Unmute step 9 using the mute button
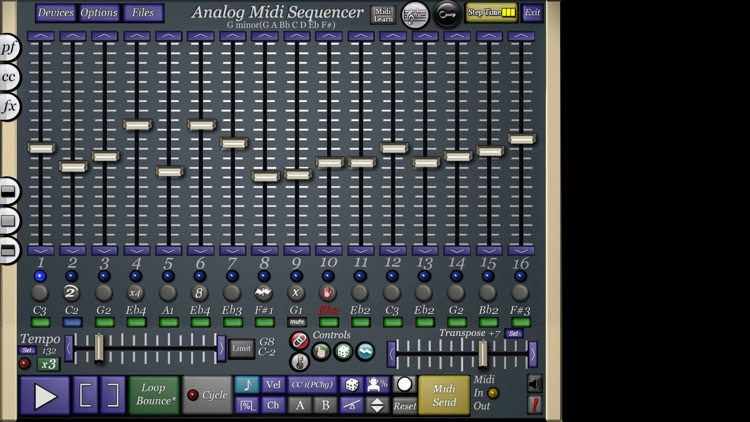The height and width of the screenshot is (422, 750). (x=297, y=322)
